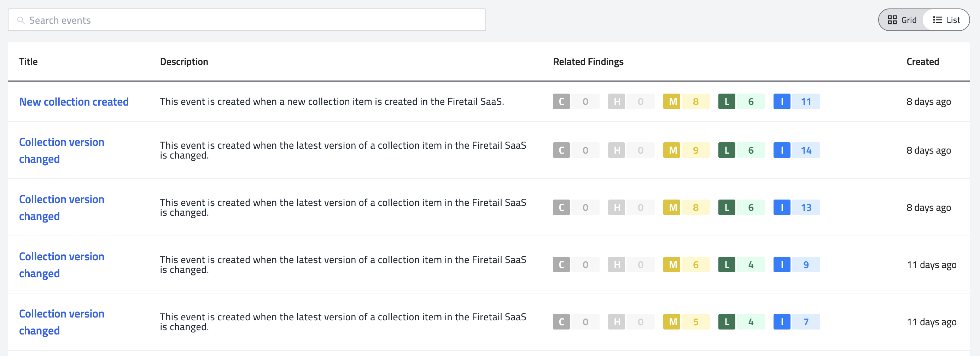Click Info badge showing 9

(797, 265)
